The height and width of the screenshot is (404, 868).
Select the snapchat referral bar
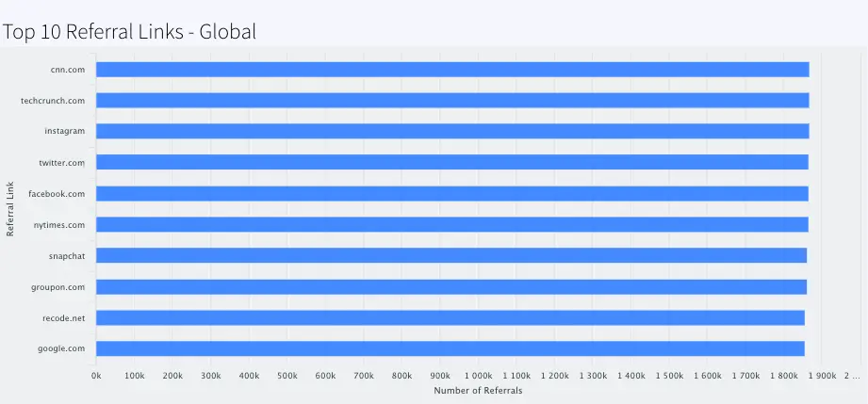click(451, 255)
